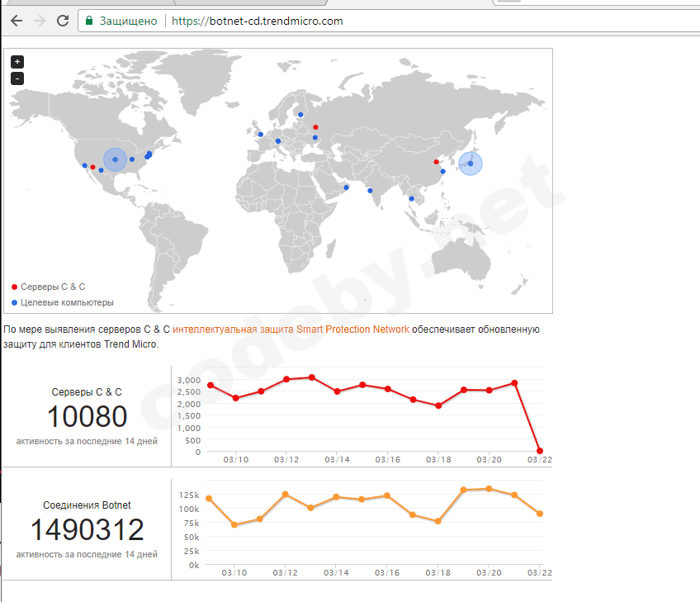Reload the page with refresh icon
The height and width of the screenshot is (602, 700).
click(62, 21)
